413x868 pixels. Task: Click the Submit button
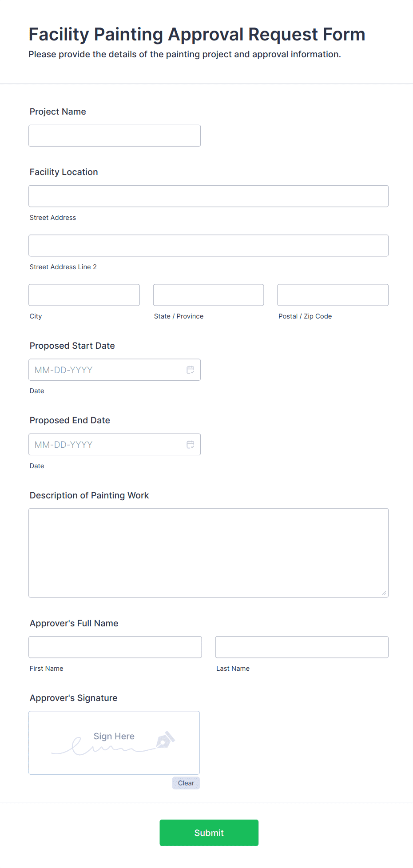209,832
